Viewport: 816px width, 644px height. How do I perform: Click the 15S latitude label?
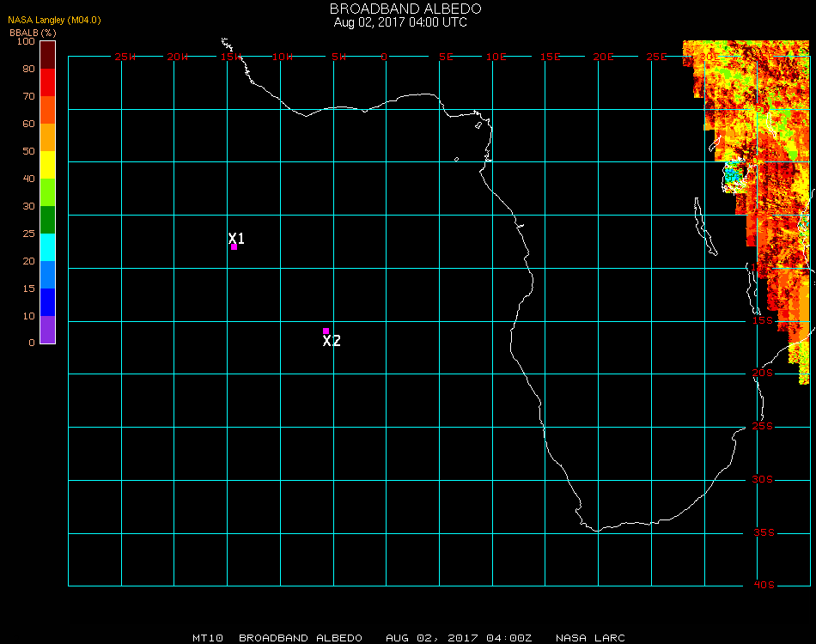pyautogui.click(x=763, y=320)
